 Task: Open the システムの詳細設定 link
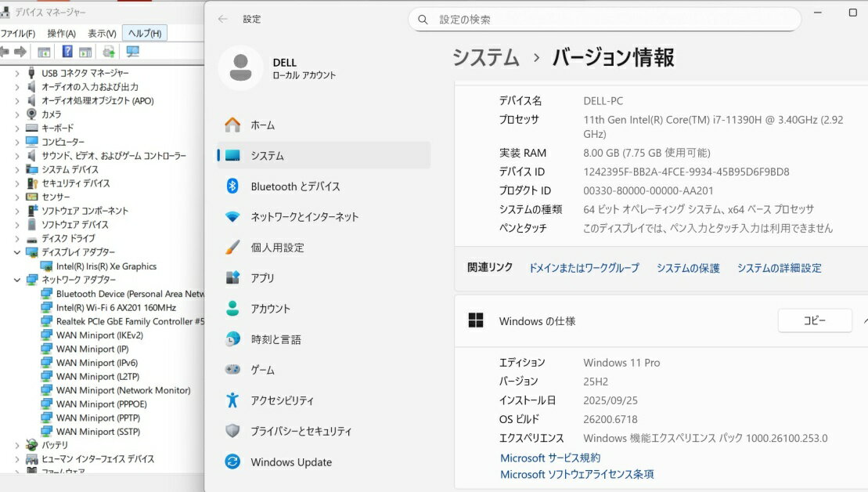pyautogui.click(x=779, y=268)
